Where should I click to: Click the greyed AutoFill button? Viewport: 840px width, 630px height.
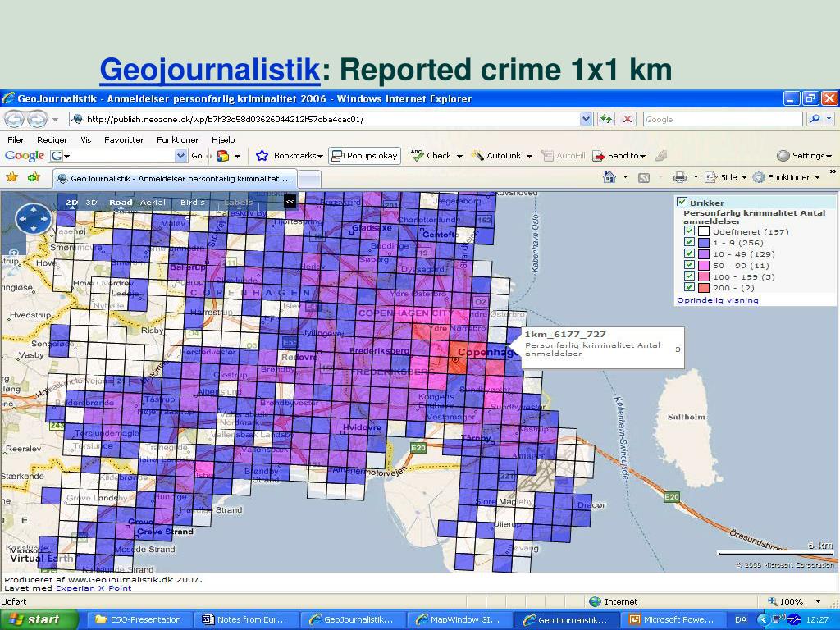point(563,155)
